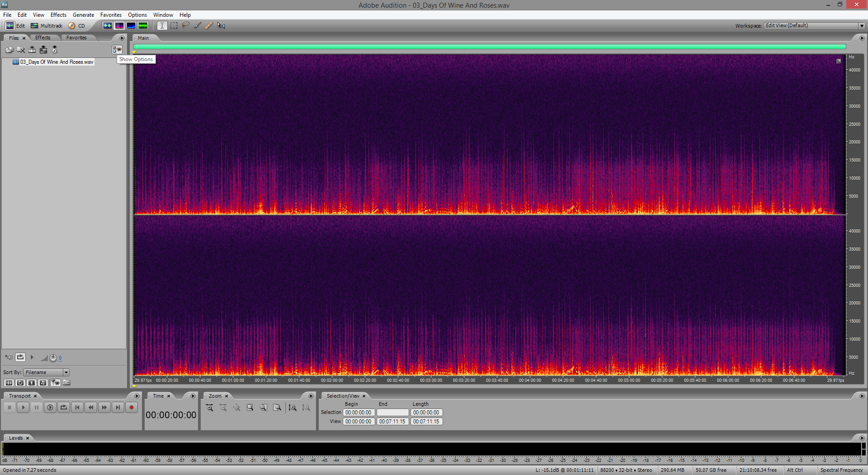
Task: Click Zoom Out Vertically icon
Action: (306, 408)
